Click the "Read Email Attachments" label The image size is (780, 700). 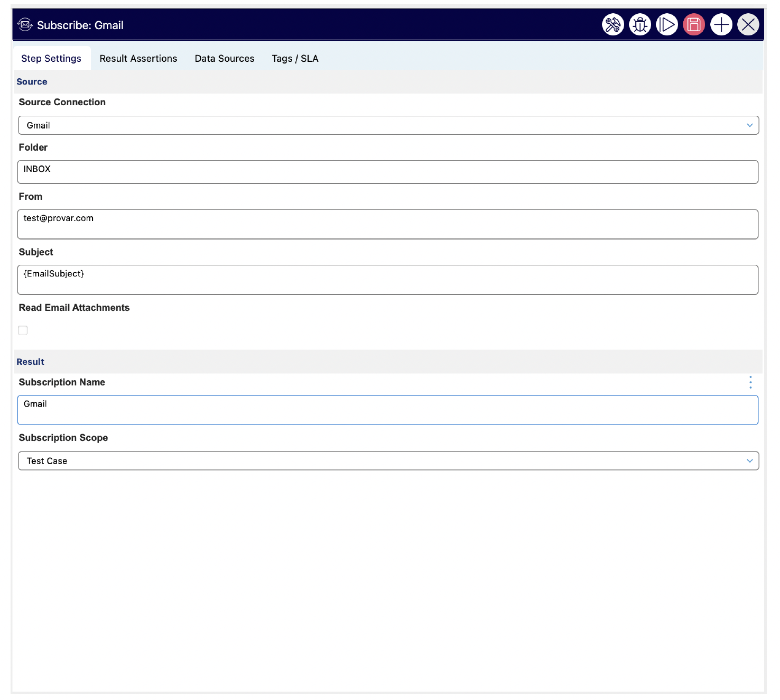click(74, 308)
